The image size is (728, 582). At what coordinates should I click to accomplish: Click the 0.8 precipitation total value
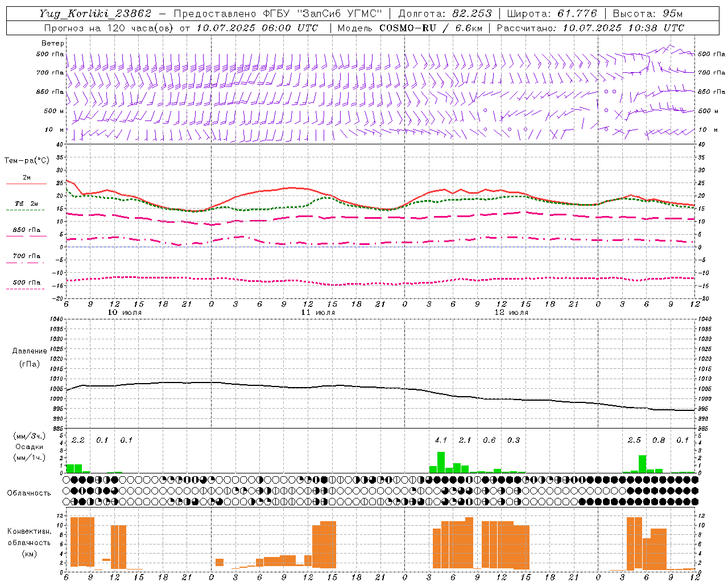[x=658, y=440]
